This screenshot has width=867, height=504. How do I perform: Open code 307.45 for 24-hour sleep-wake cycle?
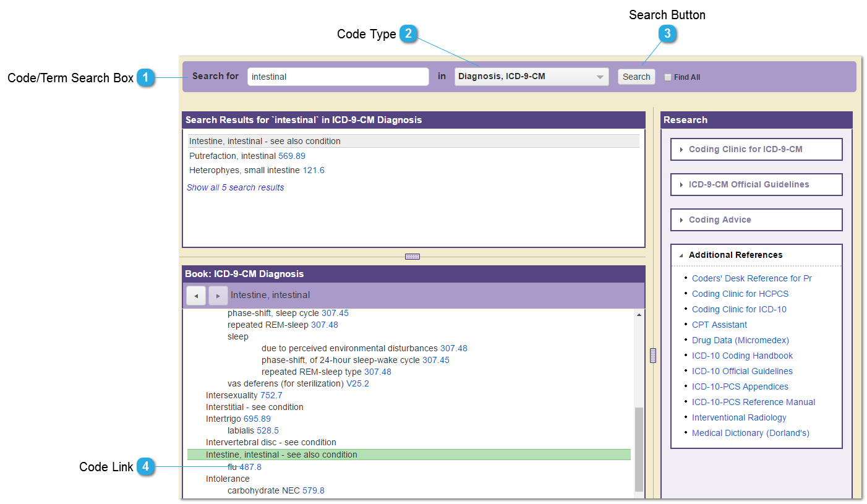click(x=436, y=360)
